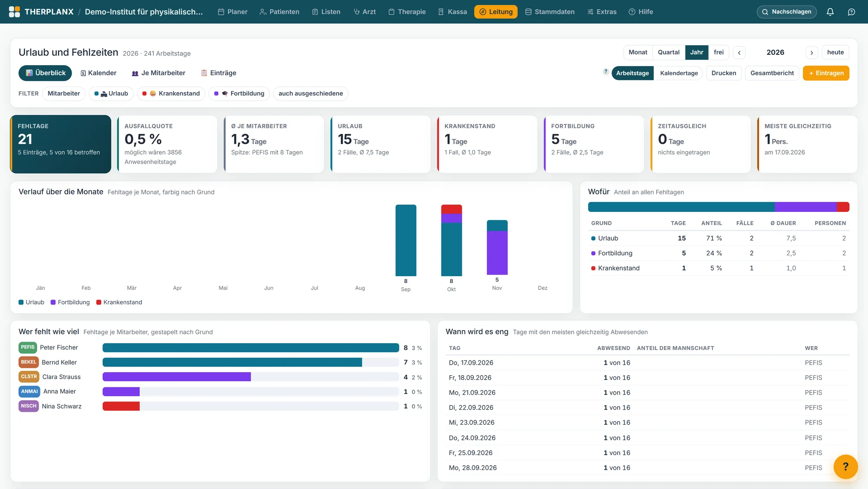Select the frei period option
Viewport: 868px width, 489px height.
coord(719,52)
